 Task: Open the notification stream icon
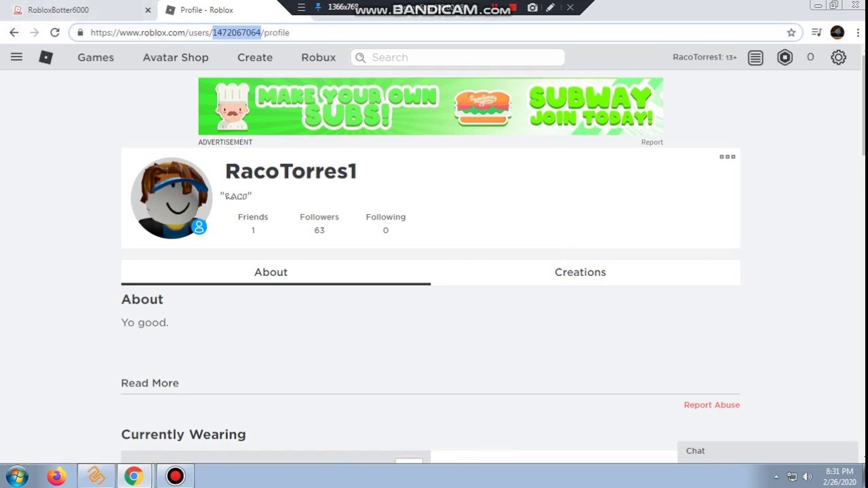pos(755,58)
